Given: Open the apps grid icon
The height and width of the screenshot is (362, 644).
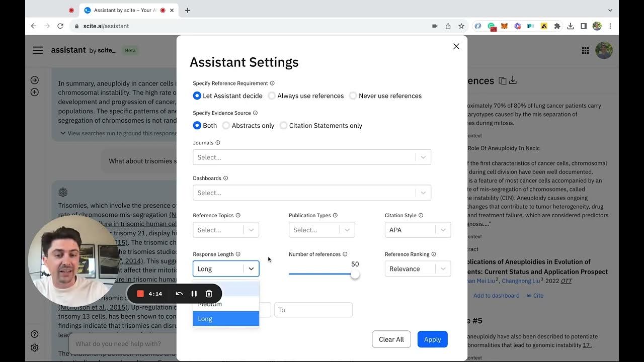Looking at the screenshot, I should tap(585, 50).
